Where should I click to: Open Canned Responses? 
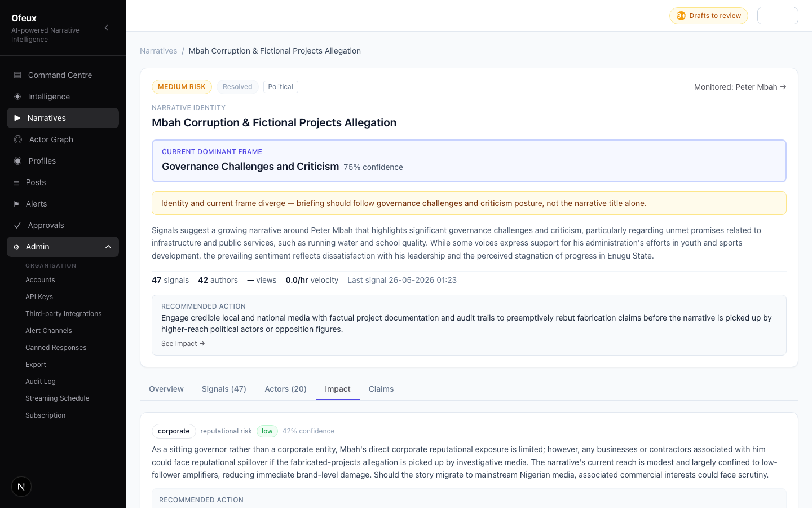click(56, 348)
